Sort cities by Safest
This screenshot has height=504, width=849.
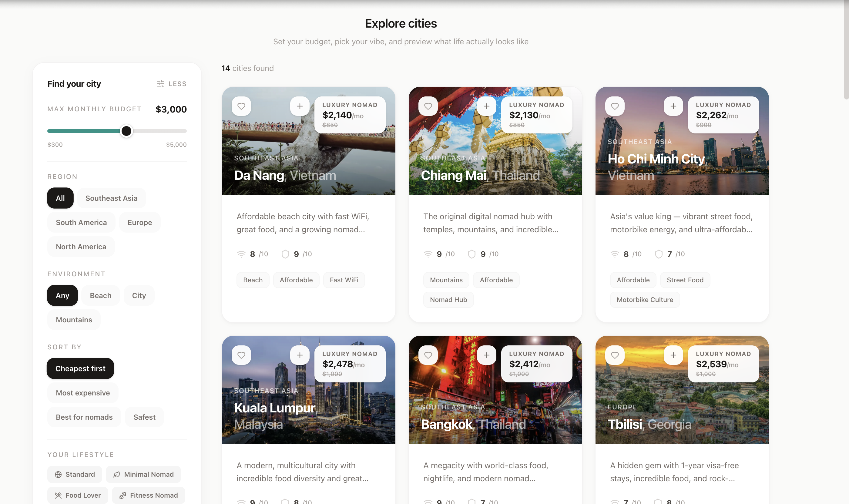pyautogui.click(x=144, y=417)
